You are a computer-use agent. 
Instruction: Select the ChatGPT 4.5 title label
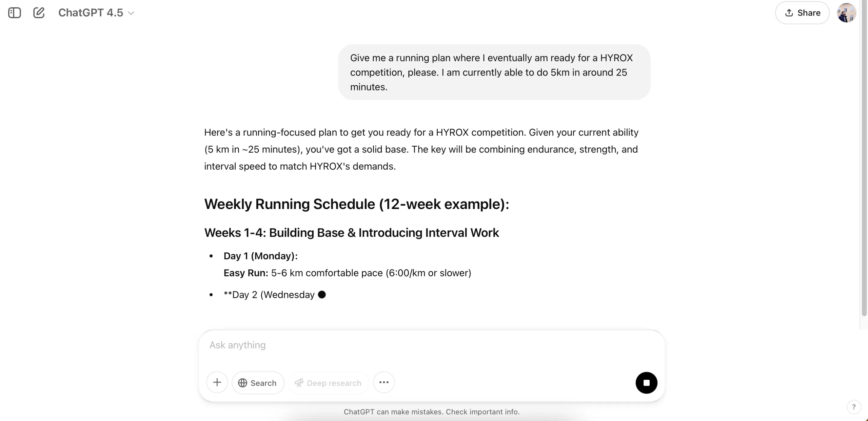pyautogui.click(x=90, y=13)
